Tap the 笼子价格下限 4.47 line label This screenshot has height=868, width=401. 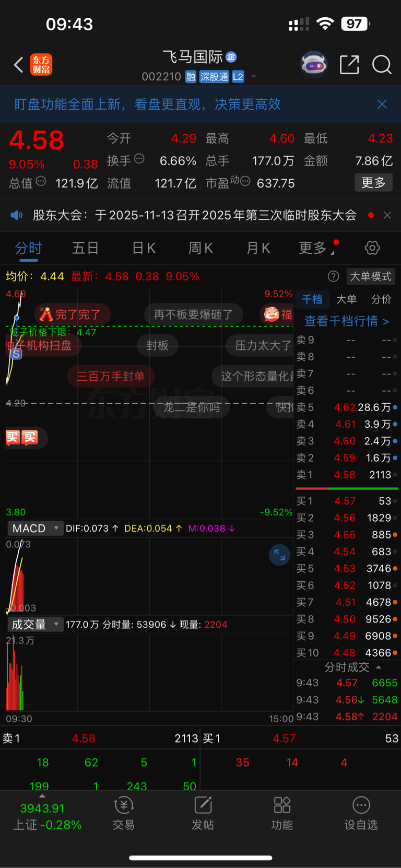click(53, 332)
